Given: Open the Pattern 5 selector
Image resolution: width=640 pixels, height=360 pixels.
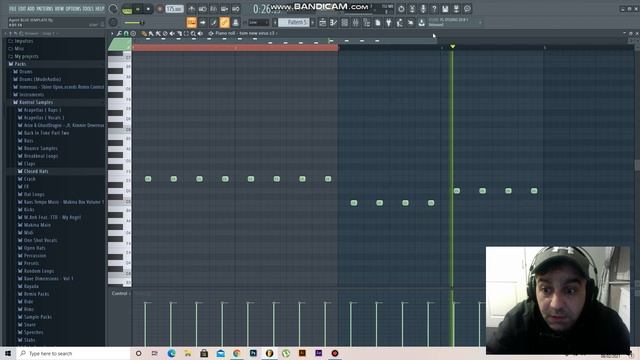Looking at the screenshot, I should (x=294, y=22).
